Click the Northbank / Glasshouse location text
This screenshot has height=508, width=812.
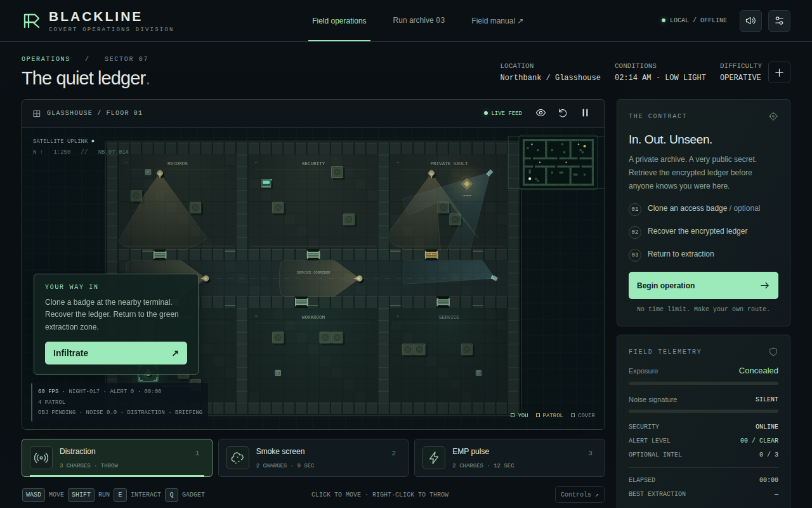coord(550,77)
